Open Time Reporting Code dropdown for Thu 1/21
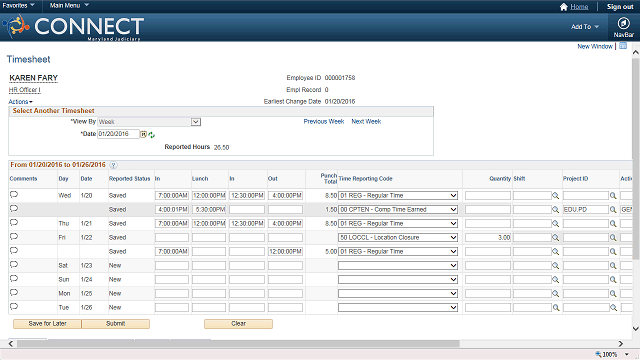This screenshot has height=360, width=640. tap(398, 223)
